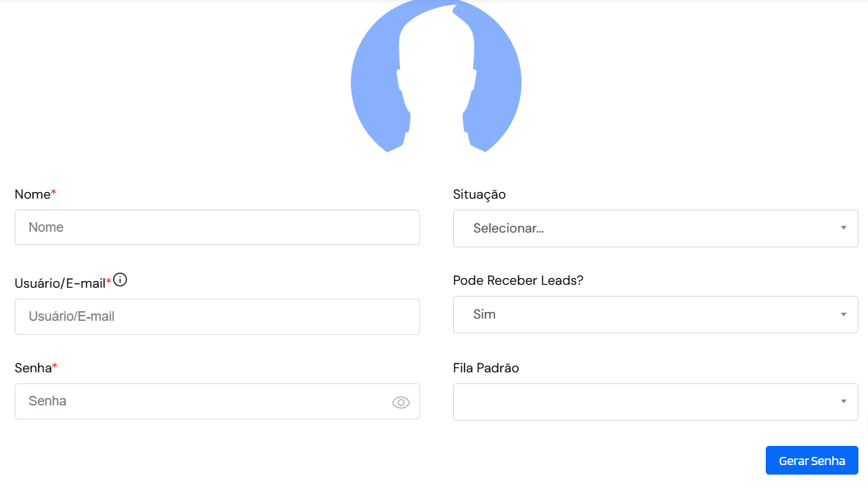Viewport: 868px width, 493px height.
Task: Click into the Usuário/E-mail text box
Action: click(x=217, y=316)
